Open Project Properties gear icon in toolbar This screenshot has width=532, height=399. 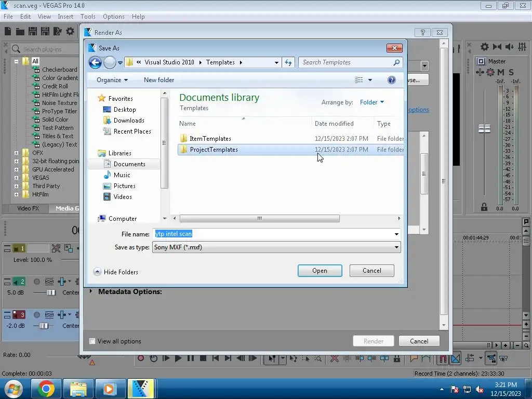tap(70, 32)
